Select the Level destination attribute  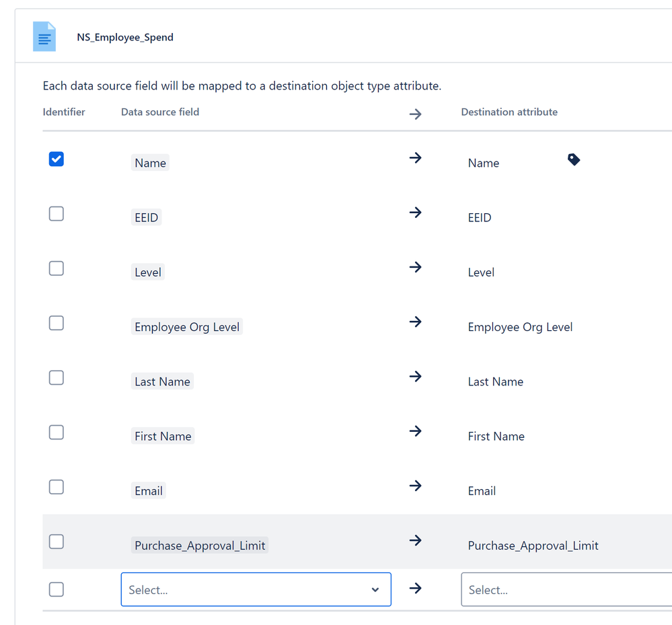[481, 272]
